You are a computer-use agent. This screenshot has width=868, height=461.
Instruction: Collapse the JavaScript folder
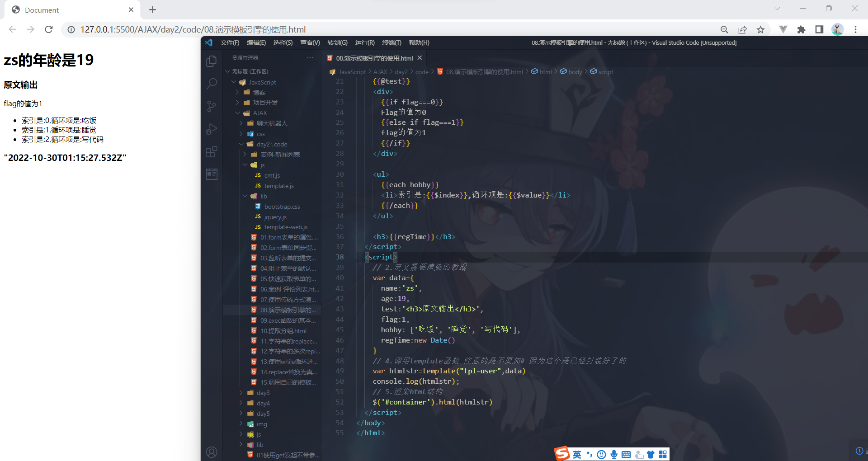click(x=272, y=82)
